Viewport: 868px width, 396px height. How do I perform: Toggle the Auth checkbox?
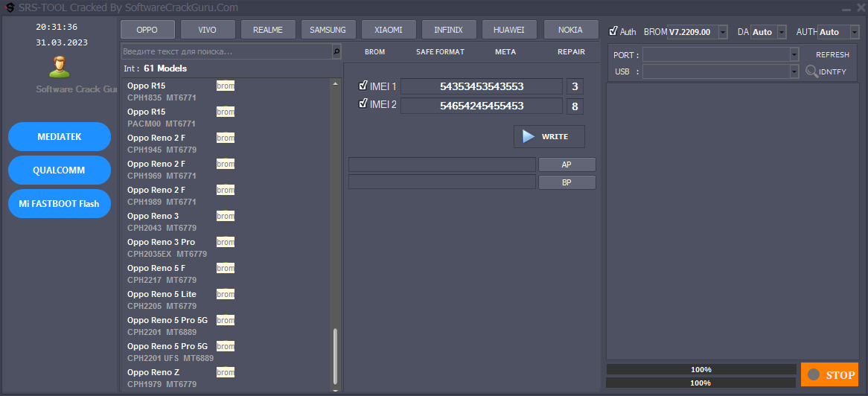[613, 31]
